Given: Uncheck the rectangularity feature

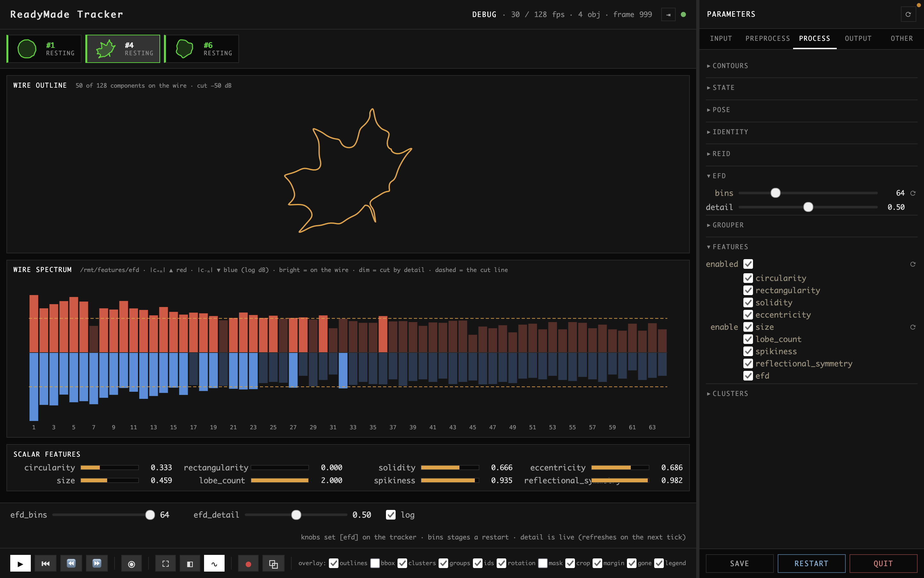Looking at the screenshot, I should (748, 291).
